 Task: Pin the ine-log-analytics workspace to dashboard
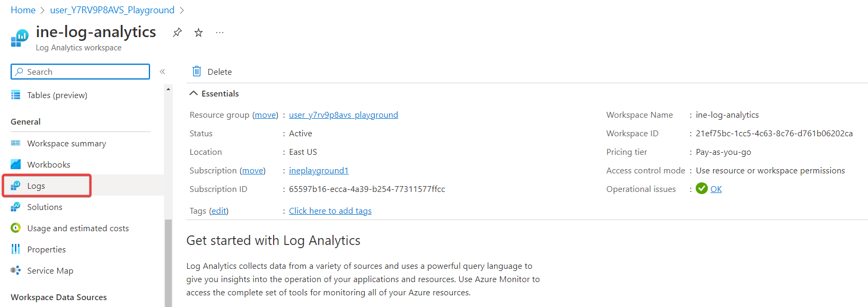177,32
